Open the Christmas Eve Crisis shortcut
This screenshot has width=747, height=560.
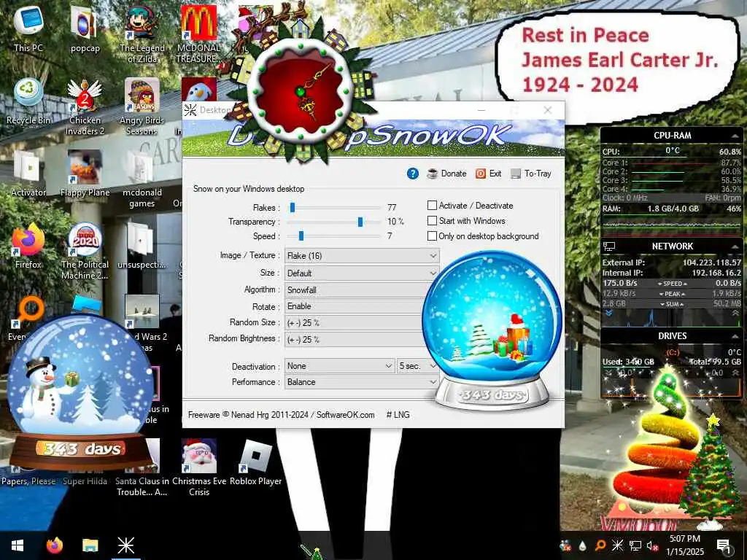[x=199, y=467]
